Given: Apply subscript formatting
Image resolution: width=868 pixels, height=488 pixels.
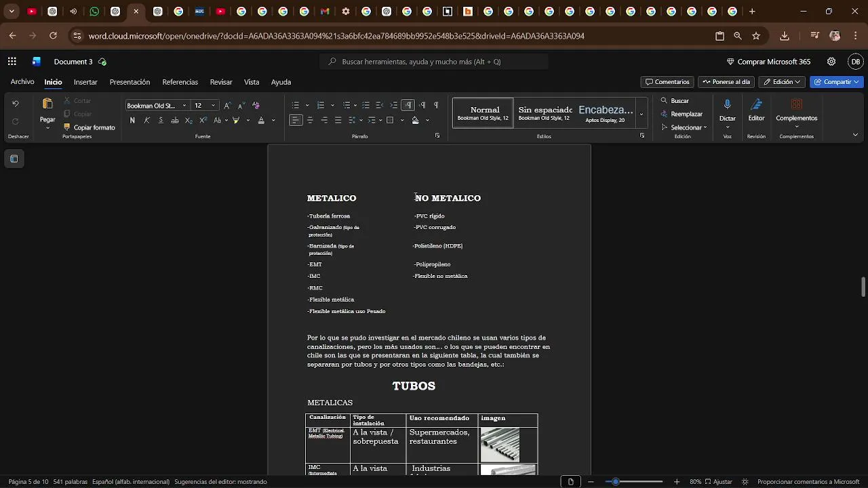Looking at the screenshot, I should click(x=189, y=120).
